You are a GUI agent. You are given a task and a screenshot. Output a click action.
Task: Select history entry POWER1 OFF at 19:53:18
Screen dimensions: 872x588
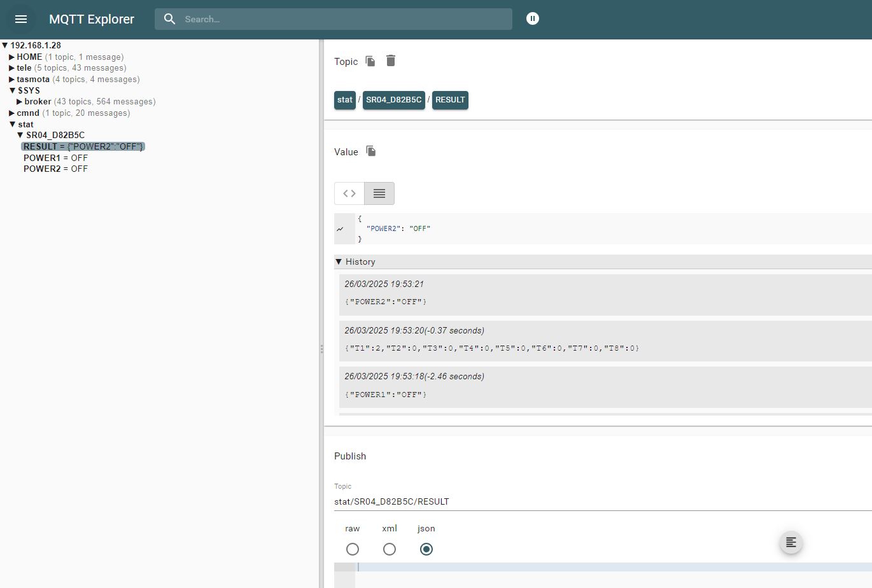click(605, 387)
